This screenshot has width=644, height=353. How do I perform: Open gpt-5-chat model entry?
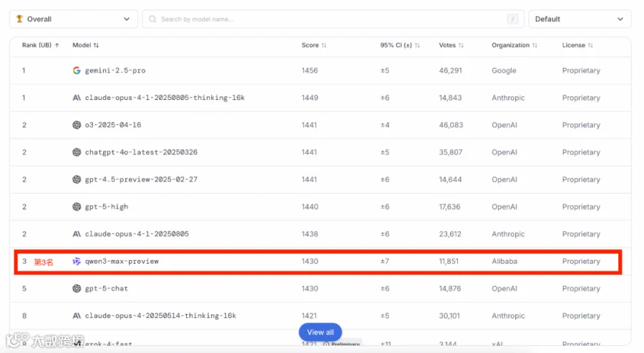coord(107,289)
